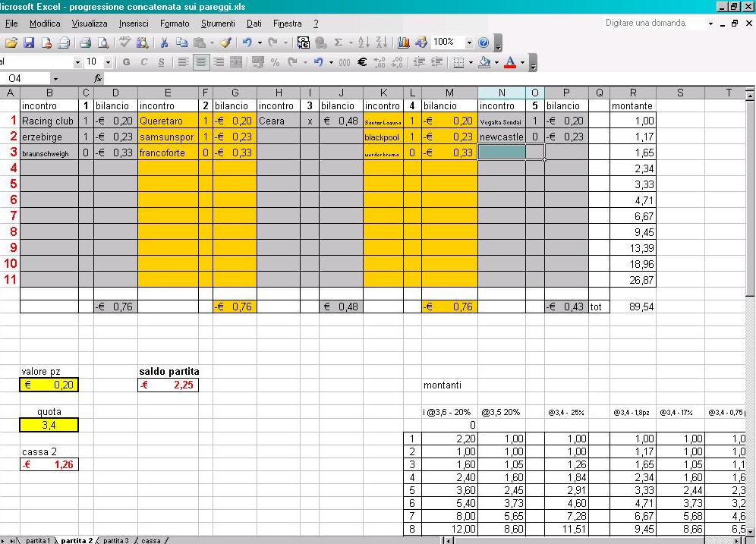The width and height of the screenshot is (756, 544).
Task: Select the yellow quota cell 3,4
Action: (49, 425)
